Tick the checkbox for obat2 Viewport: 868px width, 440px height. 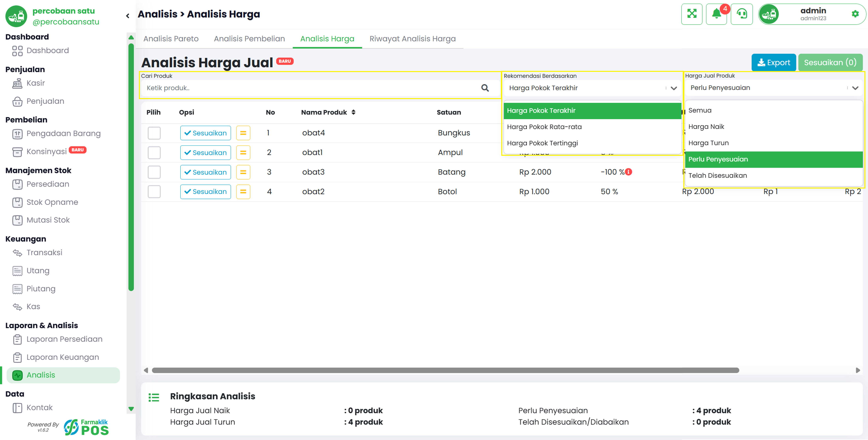[x=154, y=191]
